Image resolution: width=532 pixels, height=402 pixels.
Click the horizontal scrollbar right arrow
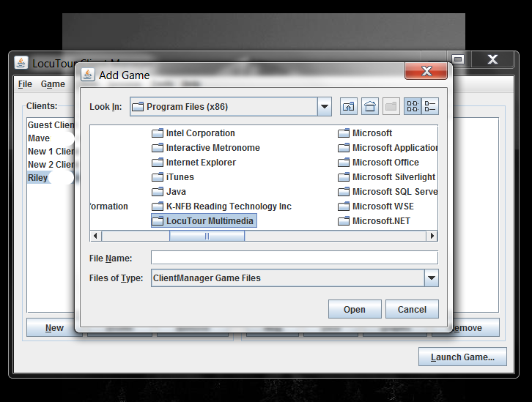point(432,236)
